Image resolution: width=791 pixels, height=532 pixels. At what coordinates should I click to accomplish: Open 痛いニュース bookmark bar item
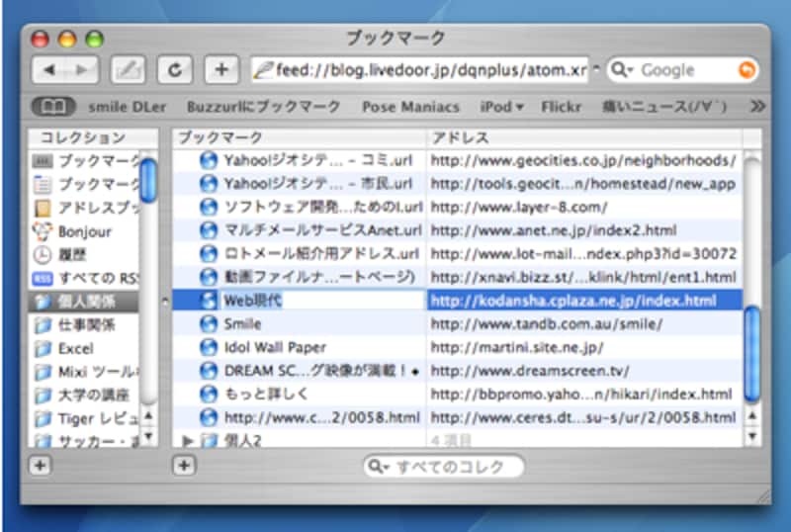tap(664, 107)
